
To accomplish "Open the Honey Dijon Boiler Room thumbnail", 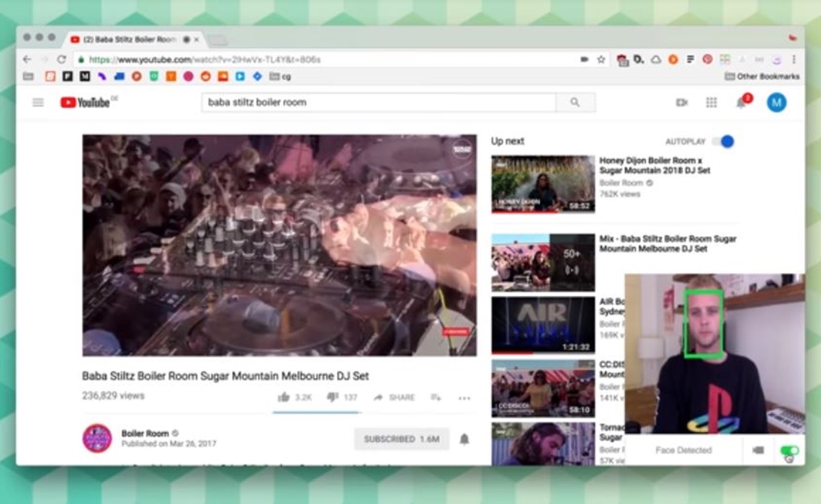I will coord(543,184).
